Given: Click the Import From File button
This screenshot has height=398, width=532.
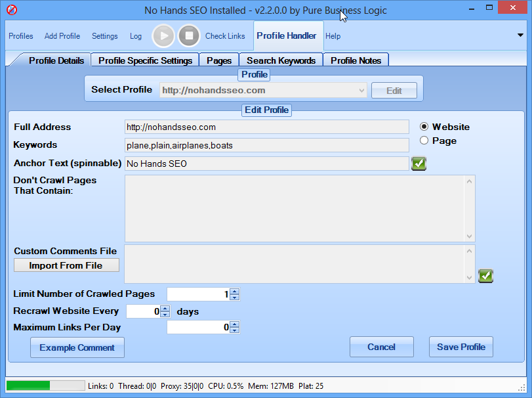Looking at the screenshot, I should click(x=66, y=265).
